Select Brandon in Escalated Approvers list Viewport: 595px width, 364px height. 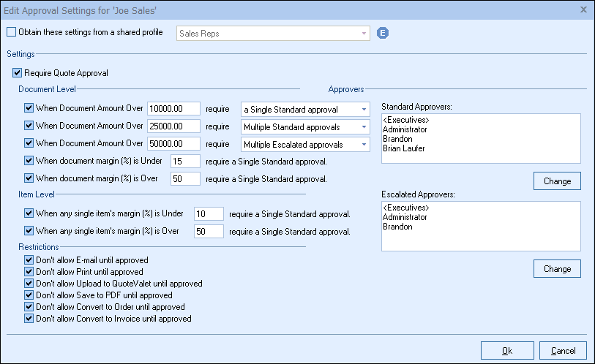397,227
